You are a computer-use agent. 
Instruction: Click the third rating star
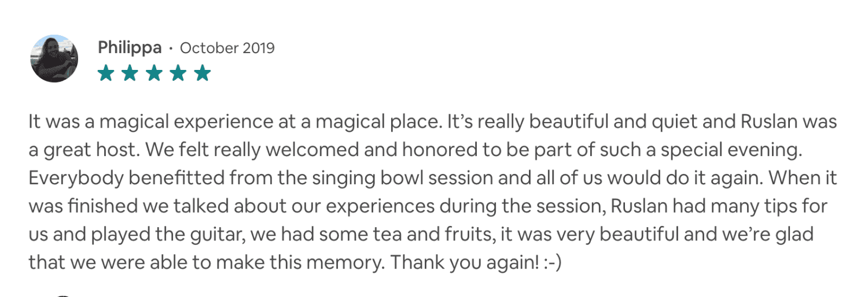tap(154, 73)
